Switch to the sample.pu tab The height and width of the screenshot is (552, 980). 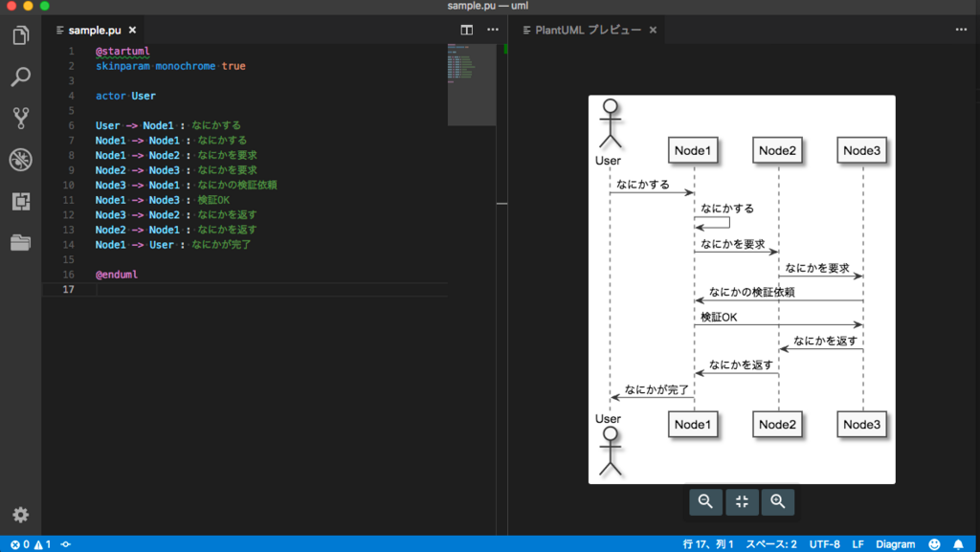tap(94, 30)
